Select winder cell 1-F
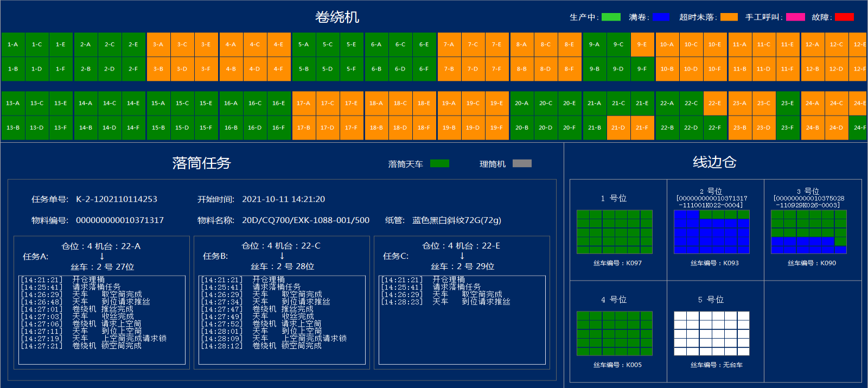 [61, 69]
